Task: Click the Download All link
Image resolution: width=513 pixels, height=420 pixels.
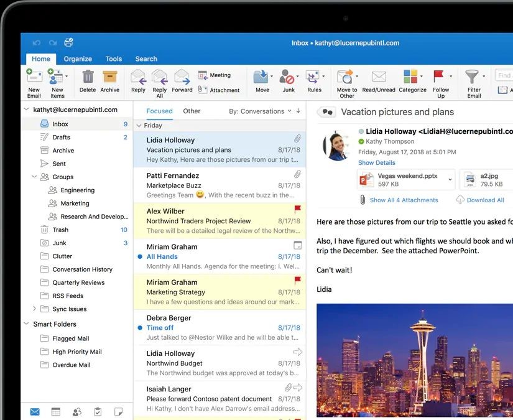Action: click(485, 200)
